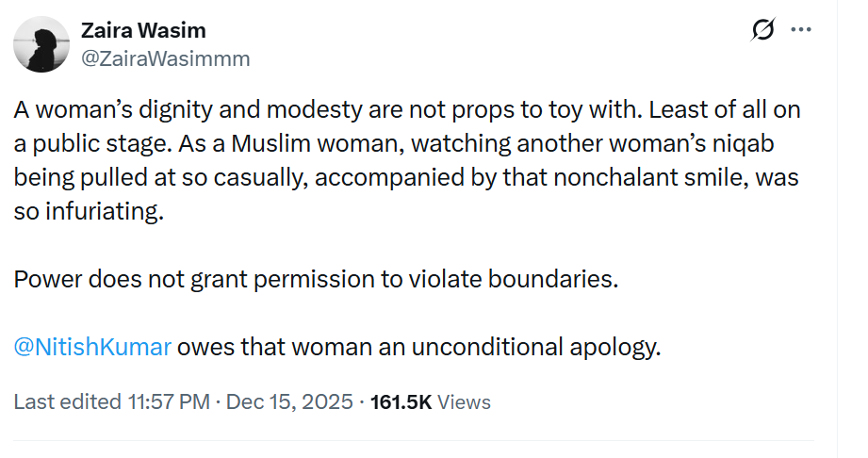The height and width of the screenshot is (458, 868).
Task: Click the display name Zaira Wasim
Action: [x=143, y=31]
